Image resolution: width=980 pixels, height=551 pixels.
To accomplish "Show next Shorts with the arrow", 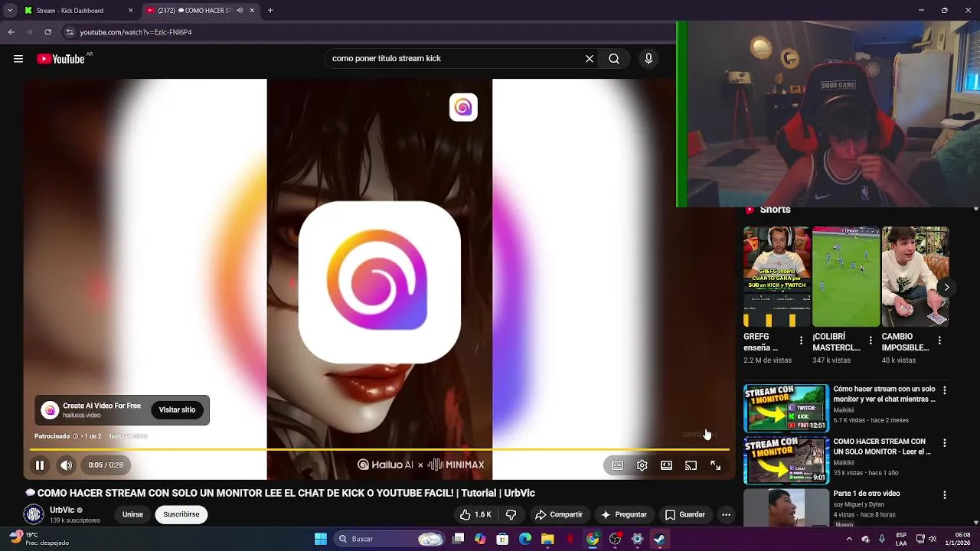I will [x=947, y=288].
